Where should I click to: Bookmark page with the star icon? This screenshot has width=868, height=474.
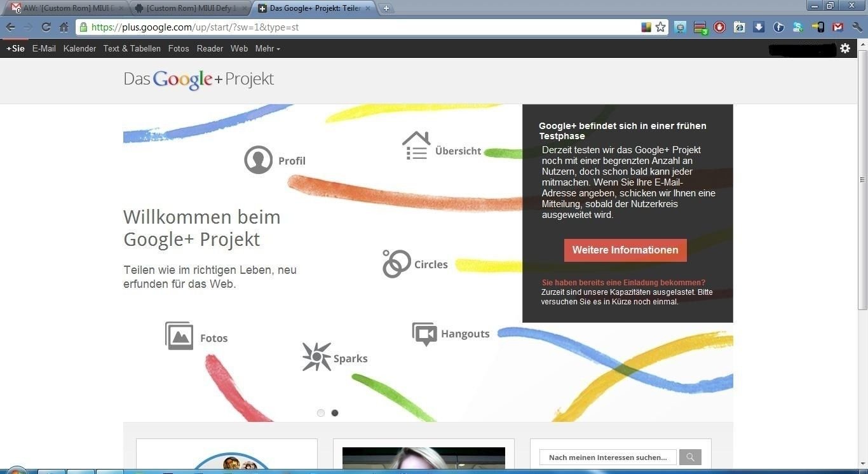661,27
